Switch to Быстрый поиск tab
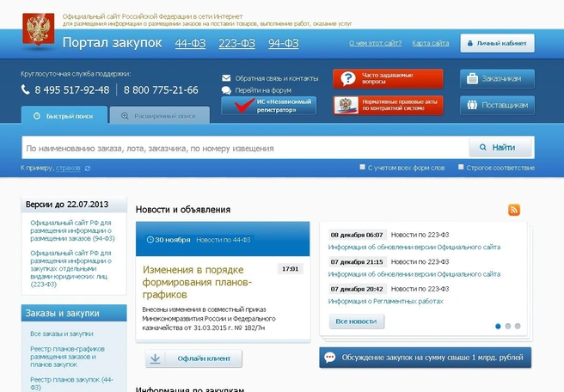This screenshot has width=564, height=392. (x=64, y=114)
